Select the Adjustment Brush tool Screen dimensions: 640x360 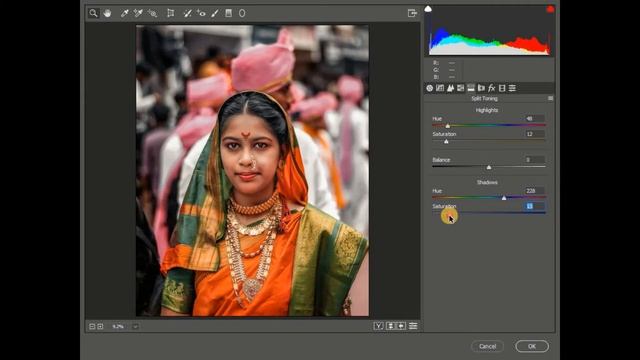[x=215, y=13]
